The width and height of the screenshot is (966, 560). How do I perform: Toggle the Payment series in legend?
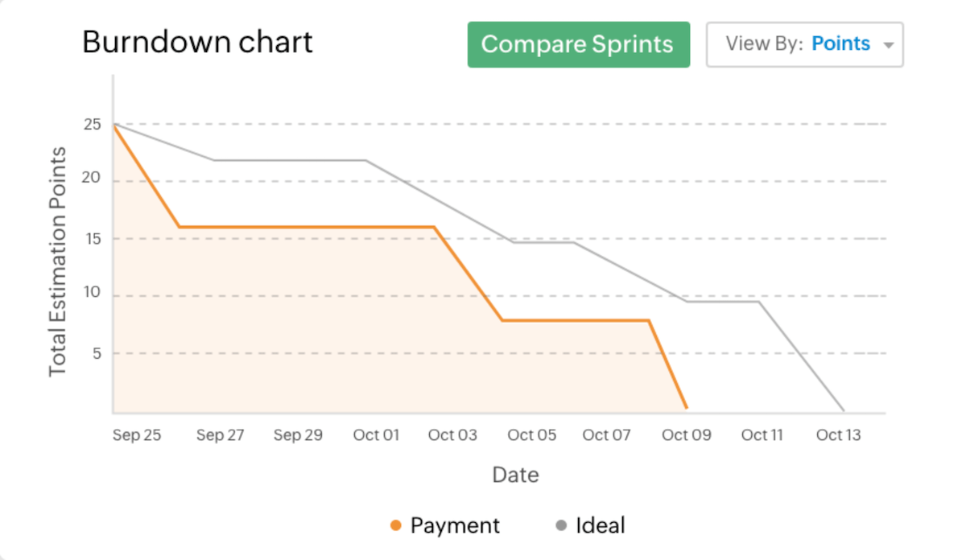[x=455, y=525]
